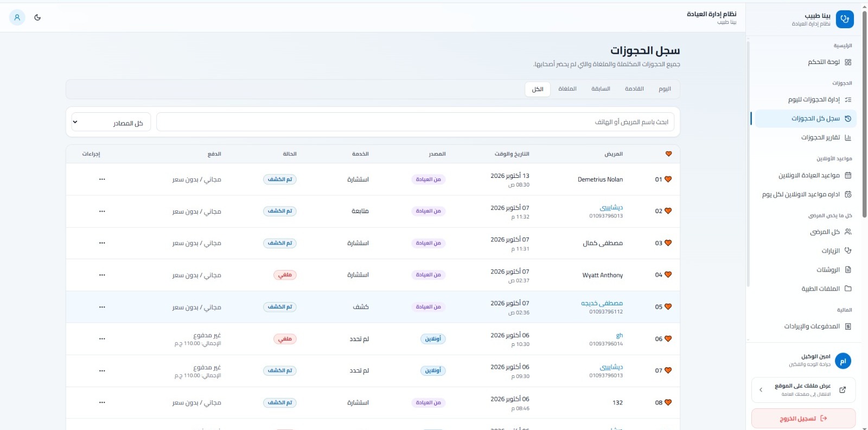Image resolution: width=868 pixels, height=430 pixels.
Task: Click ملغي status badge in Wyatt Anthony row
Action: tap(285, 275)
